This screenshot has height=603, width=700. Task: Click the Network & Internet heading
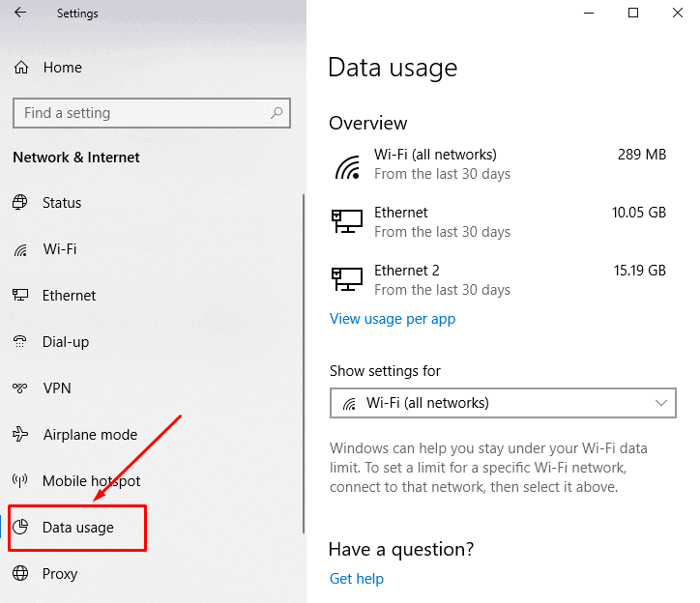tap(76, 158)
